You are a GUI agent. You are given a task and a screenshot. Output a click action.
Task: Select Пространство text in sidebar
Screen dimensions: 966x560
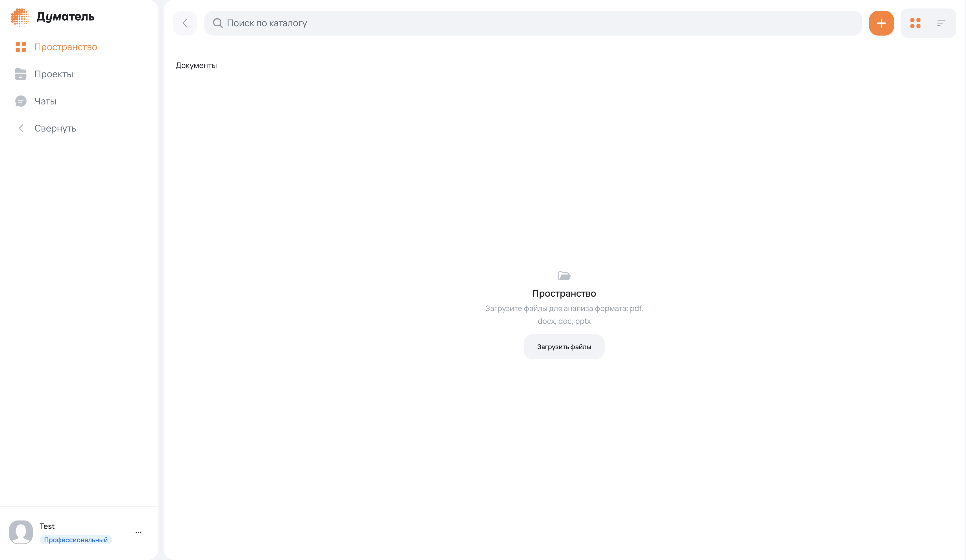(66, 47)
